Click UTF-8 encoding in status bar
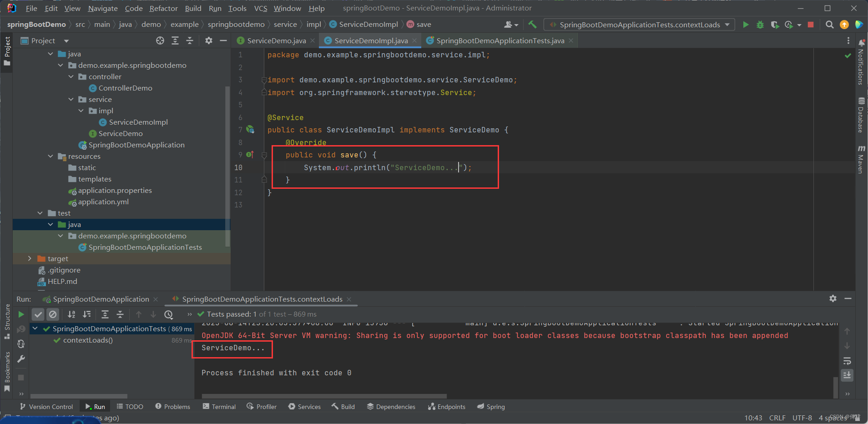868x424 pixels. click(x=802, y=418)
